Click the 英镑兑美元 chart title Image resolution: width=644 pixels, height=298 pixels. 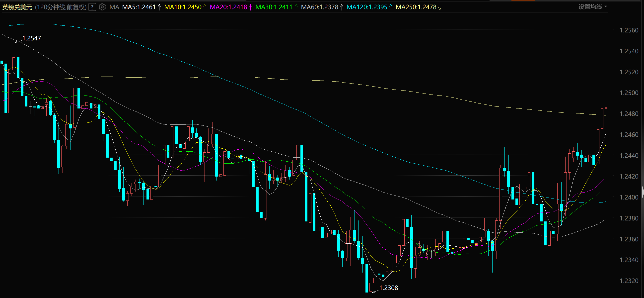(x=17, y=7)
